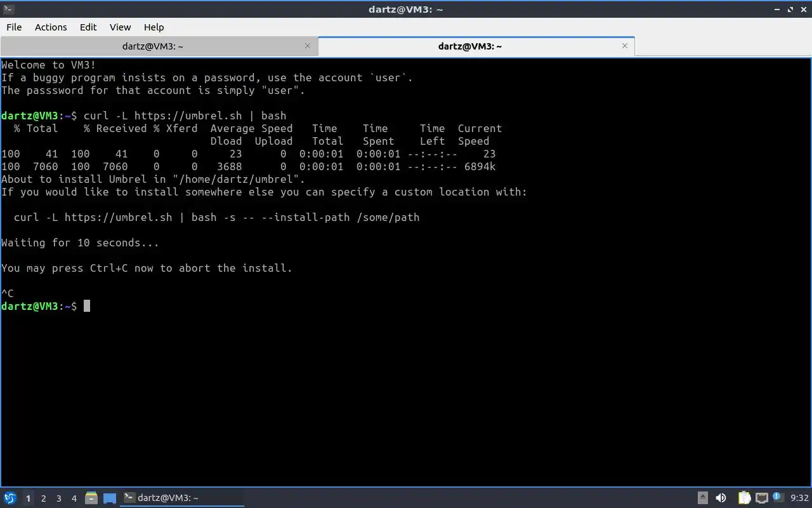
Task: Maximize the terminal window
Action: click(x=791, y=10)
